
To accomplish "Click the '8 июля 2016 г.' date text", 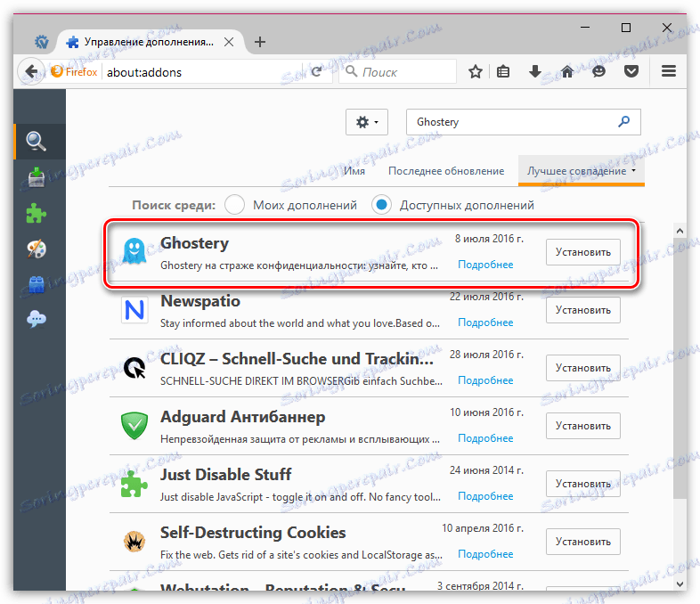I will click(489, 239).
